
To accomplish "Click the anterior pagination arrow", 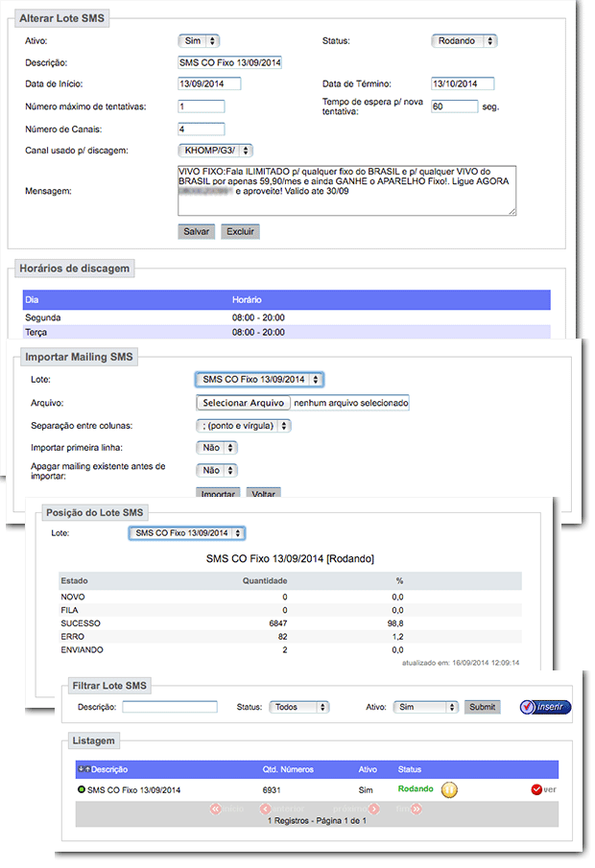I will 266,809.
